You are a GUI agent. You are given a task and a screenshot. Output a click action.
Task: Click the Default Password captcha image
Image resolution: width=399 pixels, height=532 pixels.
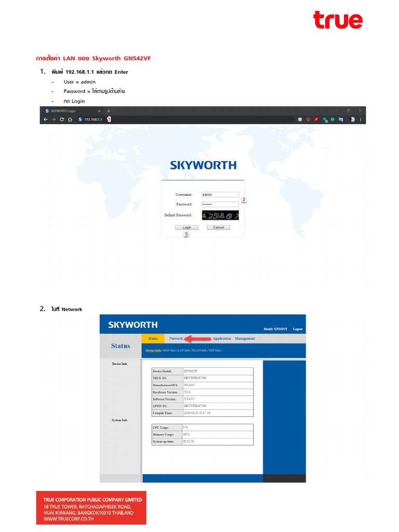(220, 215)
